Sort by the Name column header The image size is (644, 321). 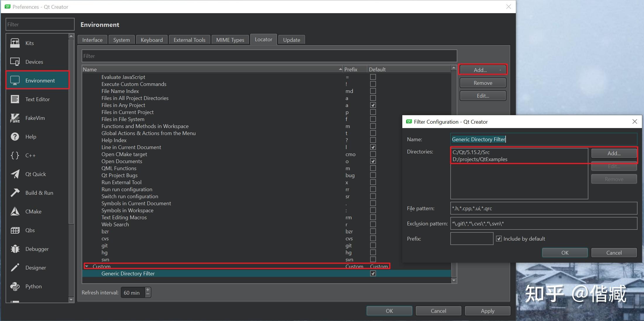click(x=213, y=69)
